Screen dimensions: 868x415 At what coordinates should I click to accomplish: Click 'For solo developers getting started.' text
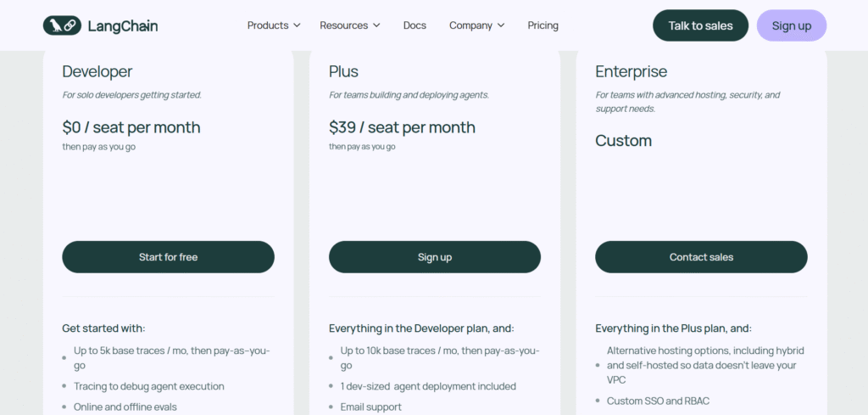pos(131,95)
